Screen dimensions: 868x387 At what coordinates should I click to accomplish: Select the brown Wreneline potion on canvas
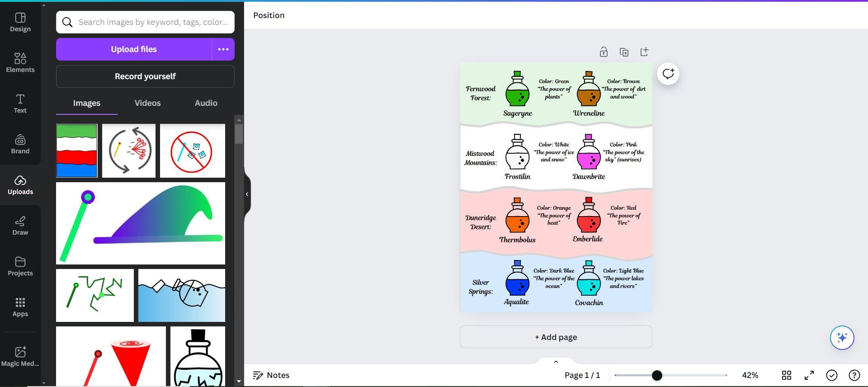tap(589, 89)
